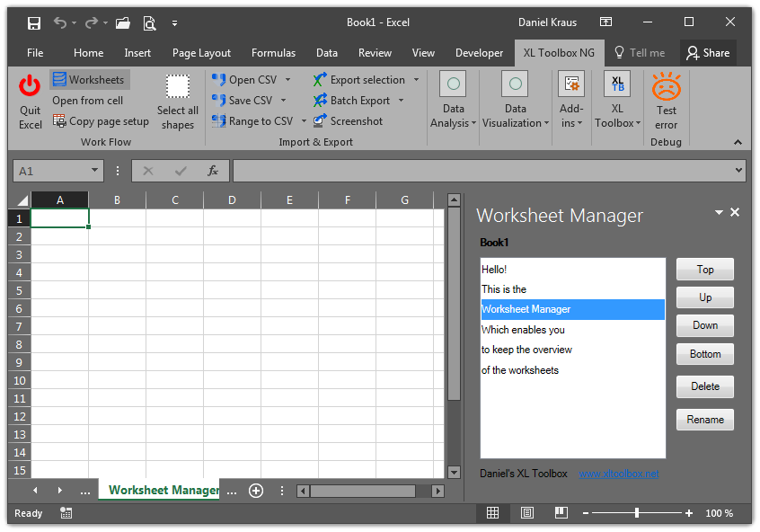Image resolution: width=760 pixels, height=532 pixels.
Task: Close the Worksheet Manager pane
Action: pos(735,212)
